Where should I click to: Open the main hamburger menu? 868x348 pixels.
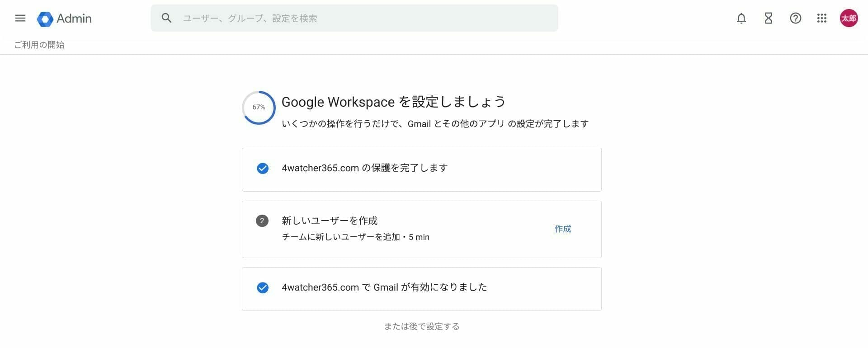(x=20, y=18)
